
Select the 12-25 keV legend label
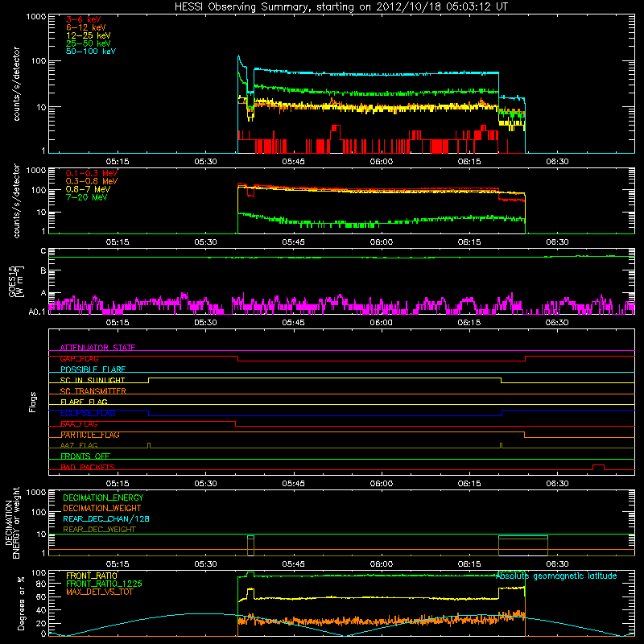click(x=89, y=35)
